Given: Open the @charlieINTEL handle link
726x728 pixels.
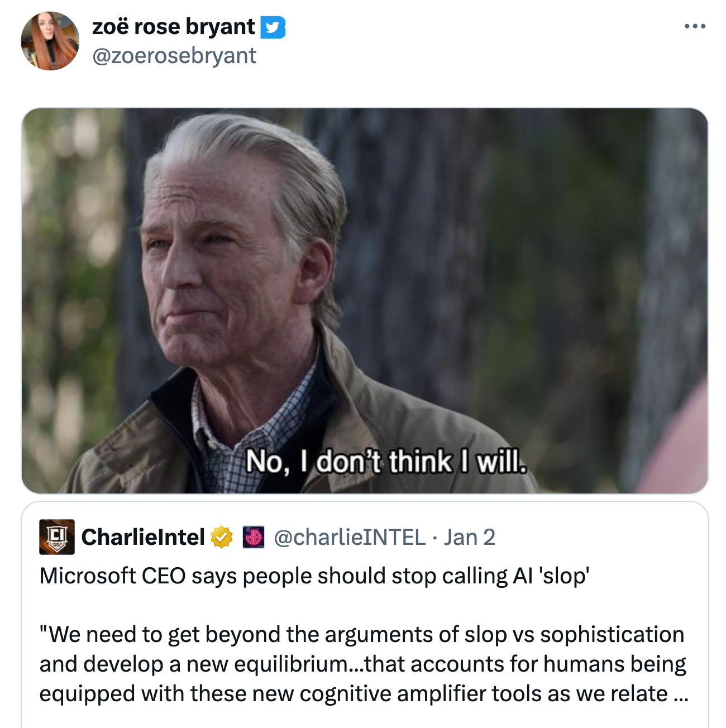Looking at the screenshot, I should point(350,538).
